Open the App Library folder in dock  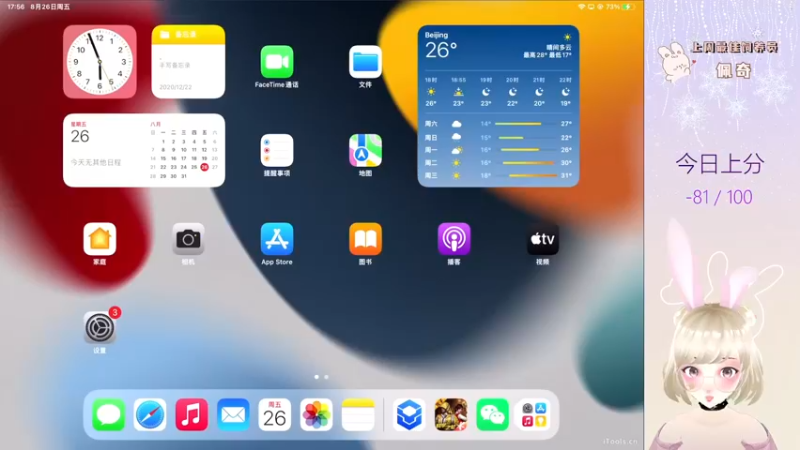534,414
